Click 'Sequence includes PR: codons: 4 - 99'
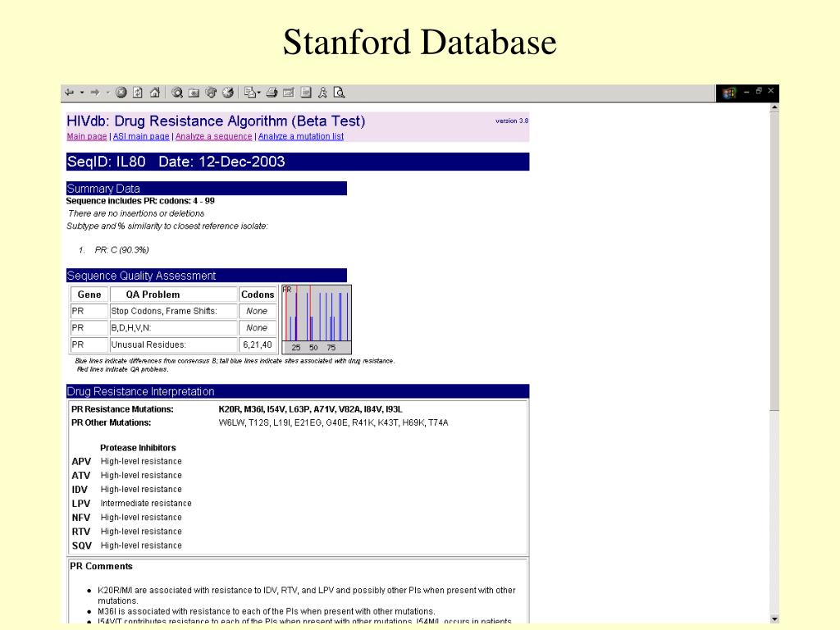840x630 pixels. [140, 201]
